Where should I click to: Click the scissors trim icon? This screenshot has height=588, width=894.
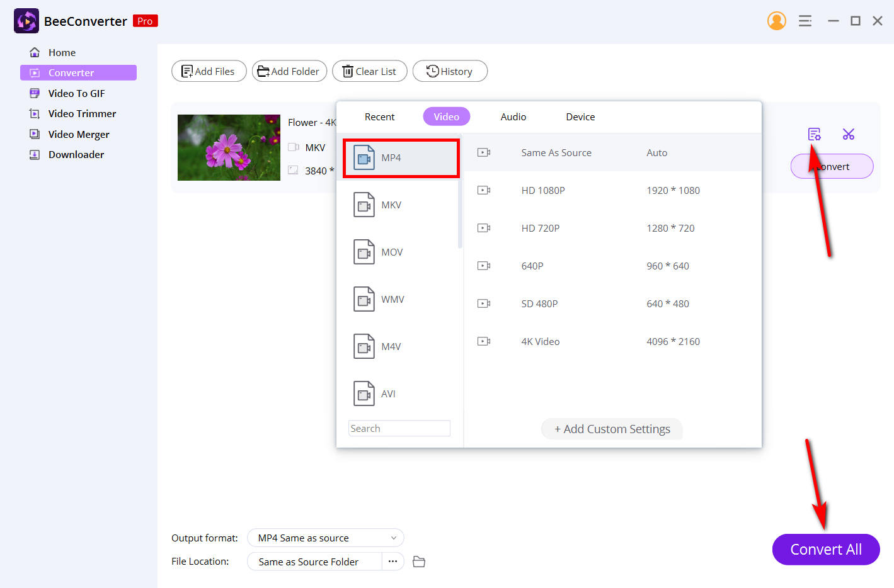[849, 133]
